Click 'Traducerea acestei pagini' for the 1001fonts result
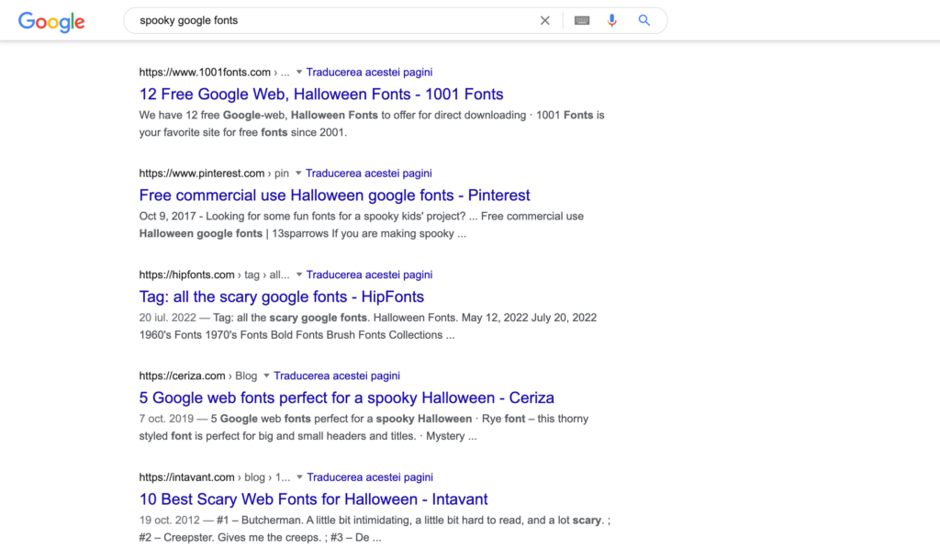940x560 pixels. 369,72
